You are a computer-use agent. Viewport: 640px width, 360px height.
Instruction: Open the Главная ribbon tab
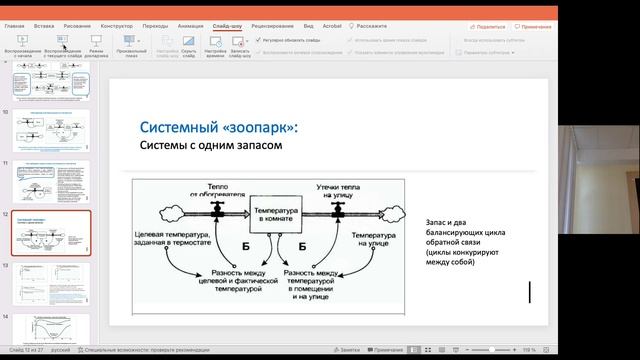coord(14,26)
